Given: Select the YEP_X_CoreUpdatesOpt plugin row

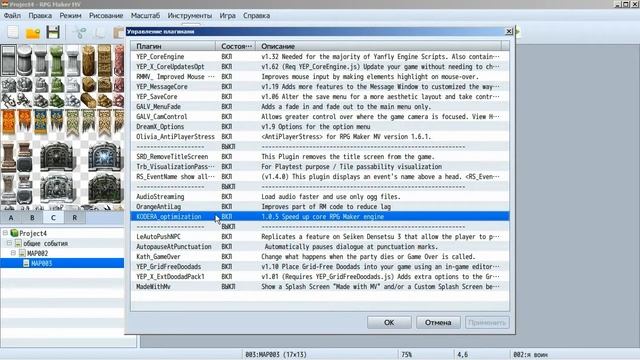Looking at the screenshot, I should (x=320, y=67).
